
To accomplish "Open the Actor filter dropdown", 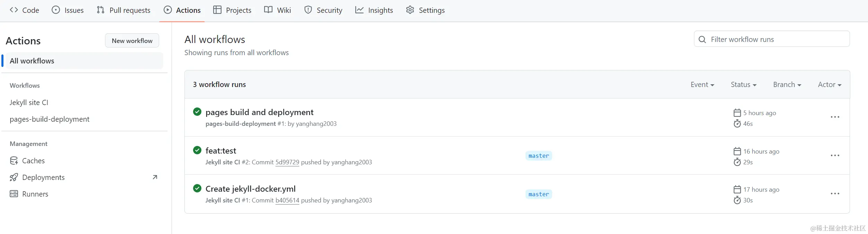I will point(829,85).
